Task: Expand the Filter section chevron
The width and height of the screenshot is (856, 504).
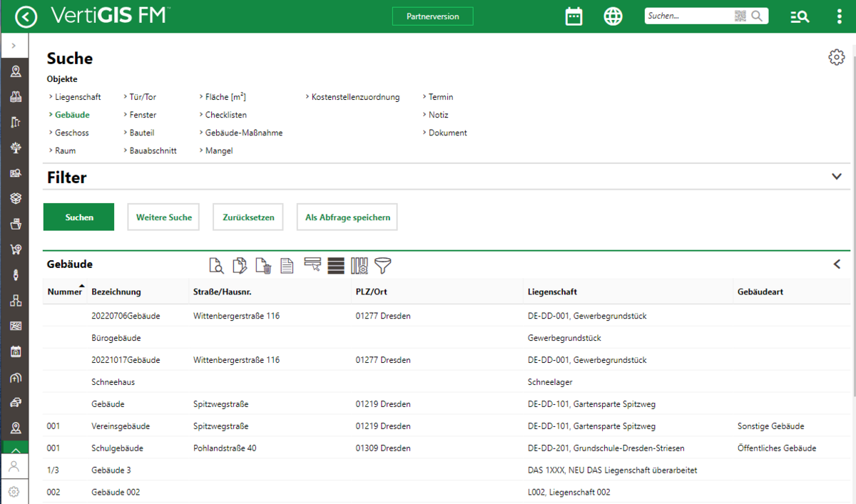Action: pos(837,177)
